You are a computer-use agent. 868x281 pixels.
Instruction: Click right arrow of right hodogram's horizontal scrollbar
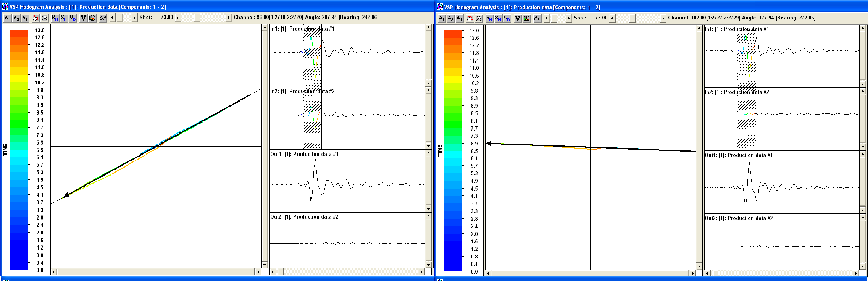coord(693,273)
